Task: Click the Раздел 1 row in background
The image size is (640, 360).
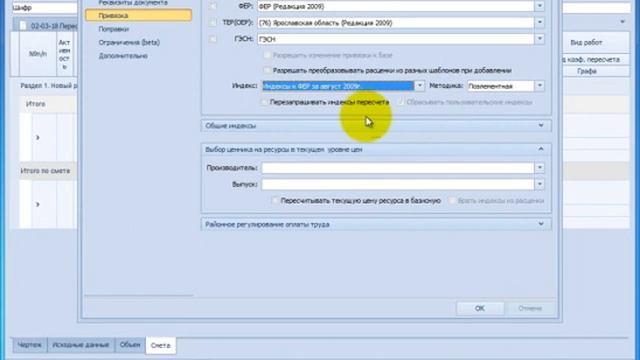Action: pyautogui.click(x=48, y=86)
